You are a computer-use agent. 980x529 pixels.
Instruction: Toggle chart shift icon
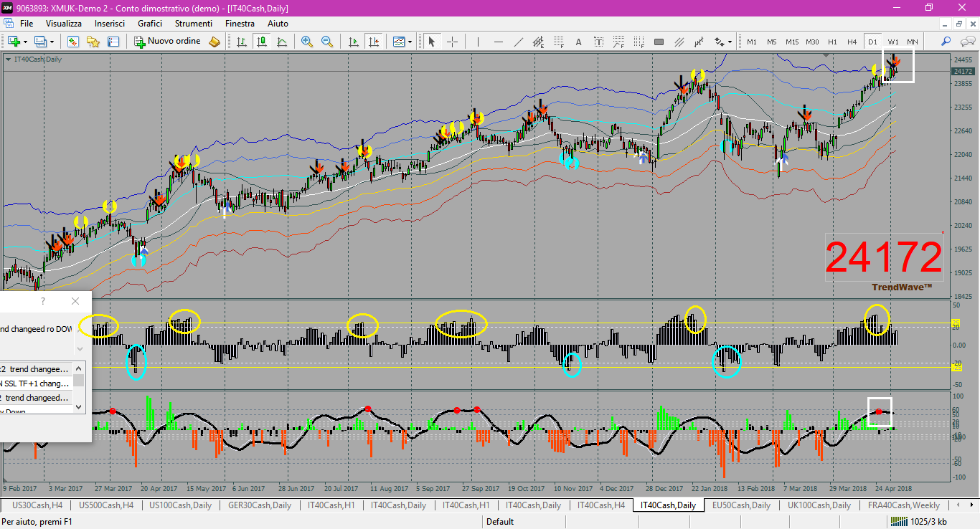(373, 42)
